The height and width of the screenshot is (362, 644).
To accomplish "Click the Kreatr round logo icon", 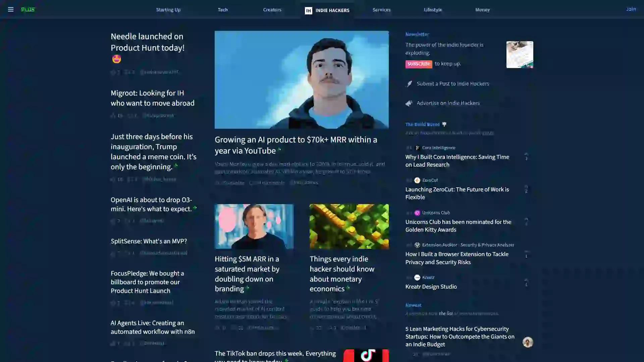I will [417, 278].
